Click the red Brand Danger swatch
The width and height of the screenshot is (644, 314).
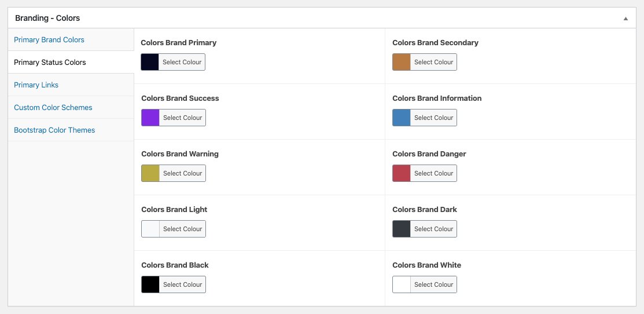pyautogui.click(x=402, y=173)
